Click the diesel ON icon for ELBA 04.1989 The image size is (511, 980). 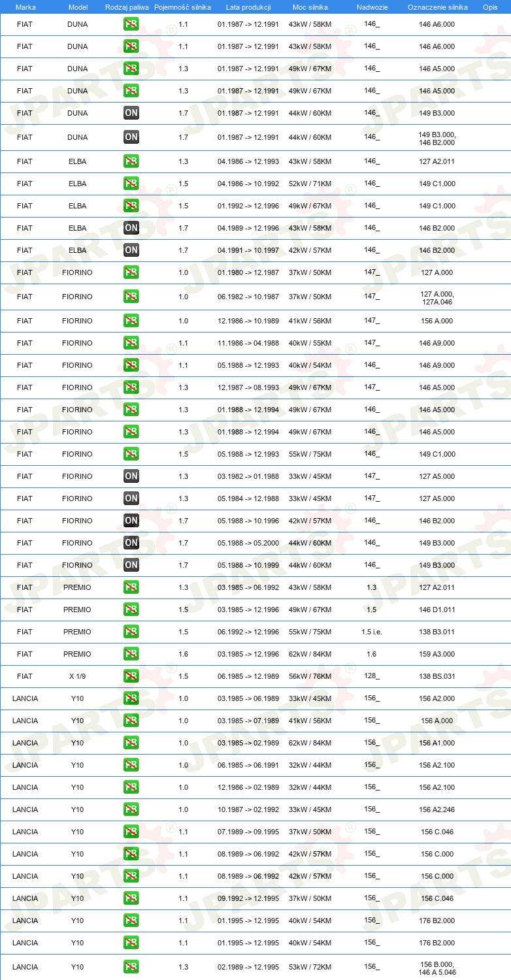click(x=131, y=228)
